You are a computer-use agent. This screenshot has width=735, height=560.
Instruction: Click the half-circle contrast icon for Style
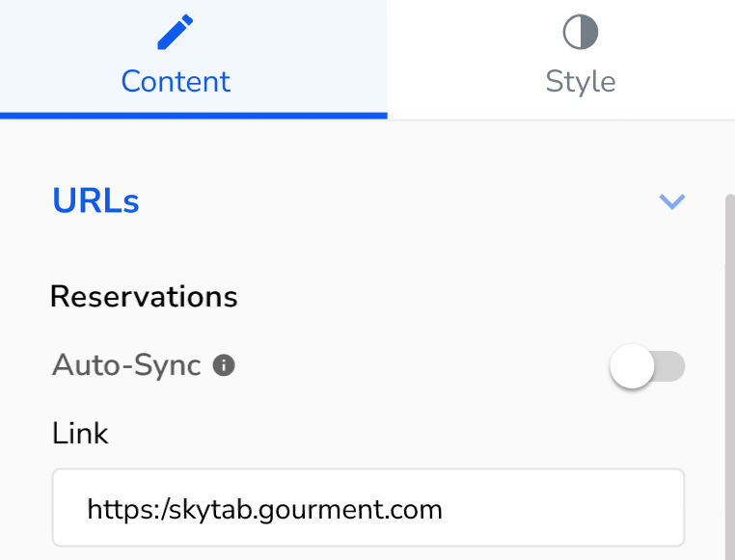pos(580,33)
